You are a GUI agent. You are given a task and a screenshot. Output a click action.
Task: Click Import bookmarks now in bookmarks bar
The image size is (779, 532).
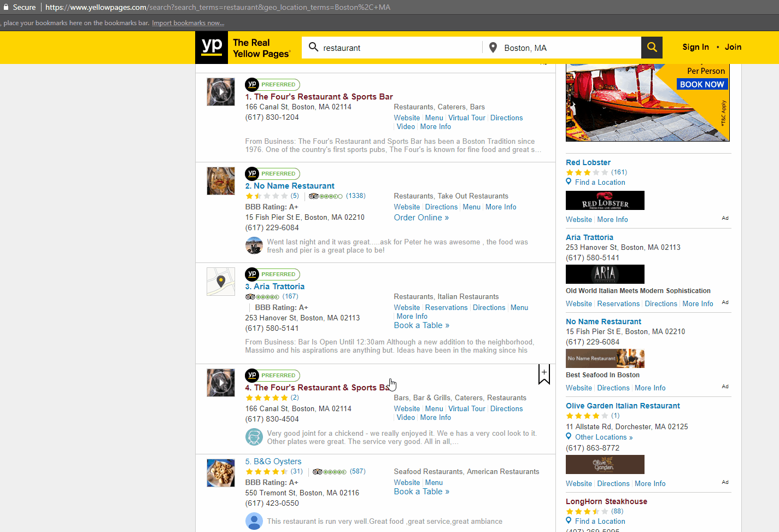[188, 23]
